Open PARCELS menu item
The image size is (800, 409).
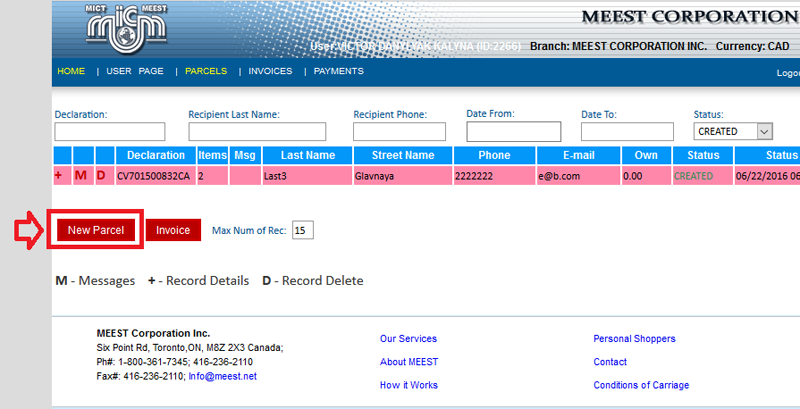tap(206, 71)
